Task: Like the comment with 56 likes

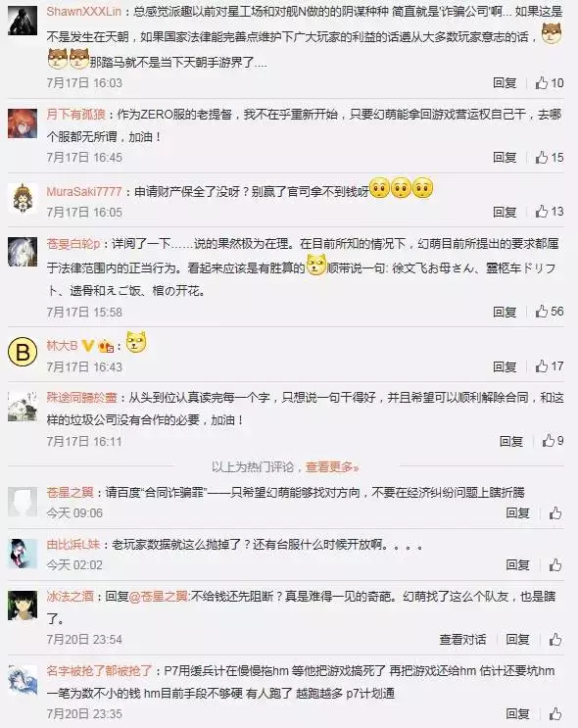Action: 549,312
